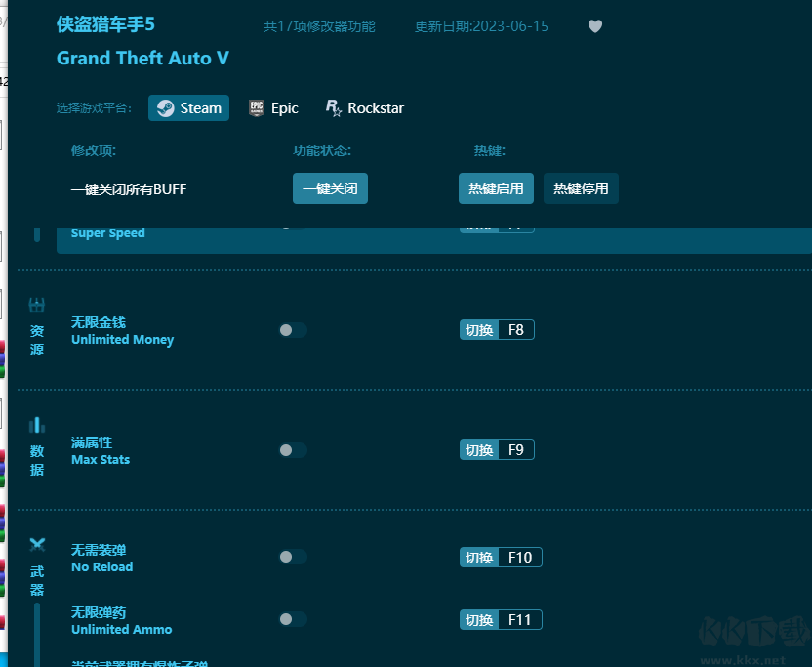Click the 侠盗猎车手5 game title
This screenshot has height=667, width=812.
(x=105, y=24)
